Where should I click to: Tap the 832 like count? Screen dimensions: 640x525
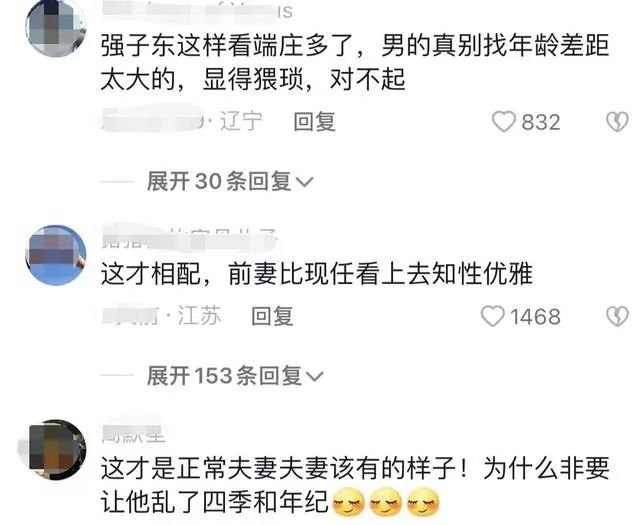[541, 122]
